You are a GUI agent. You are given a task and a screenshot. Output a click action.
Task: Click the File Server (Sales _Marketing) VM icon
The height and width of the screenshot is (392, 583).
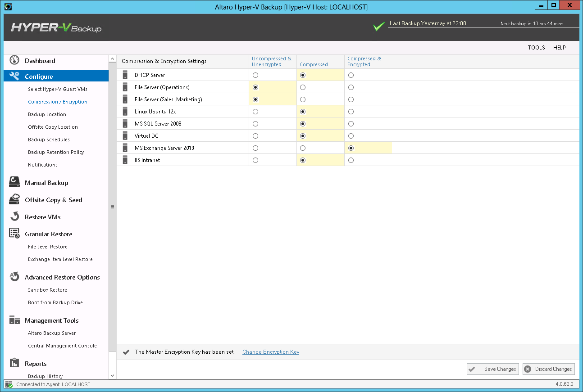click(125, 99)
